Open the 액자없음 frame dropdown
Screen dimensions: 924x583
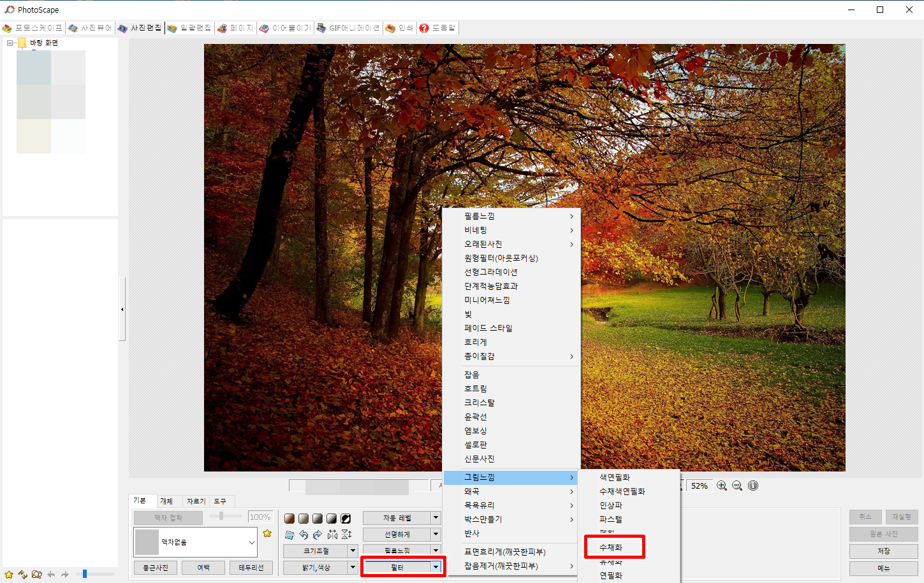click(x=195, y=542)
